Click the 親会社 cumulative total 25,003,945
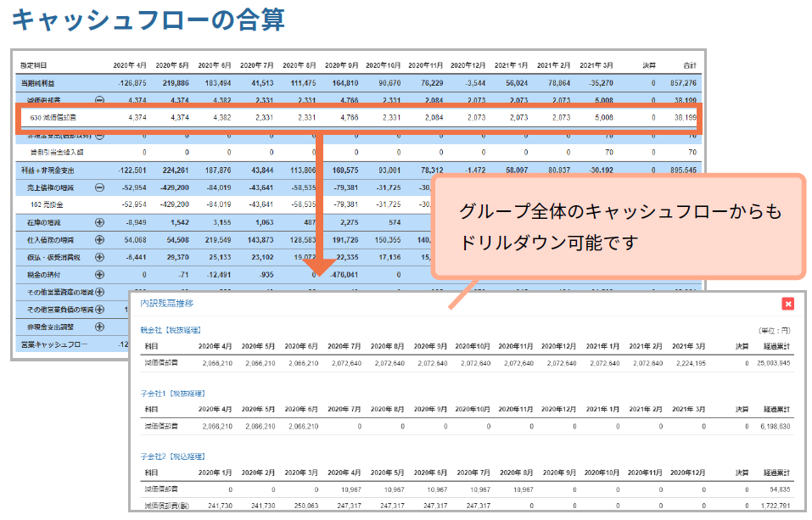 click(x=774, y=363)
